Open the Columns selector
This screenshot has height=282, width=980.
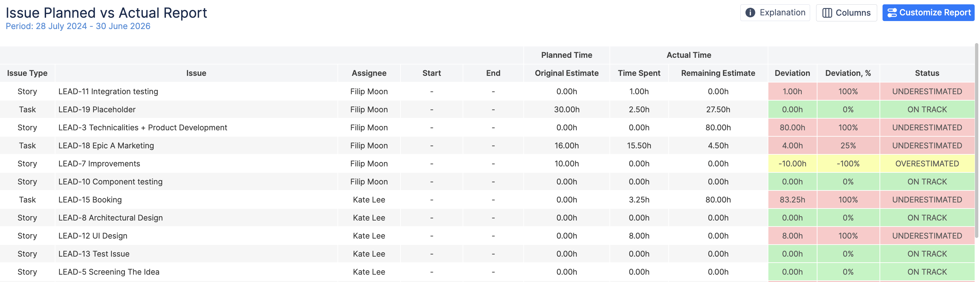pyautogui.click(x=846, y=13)
